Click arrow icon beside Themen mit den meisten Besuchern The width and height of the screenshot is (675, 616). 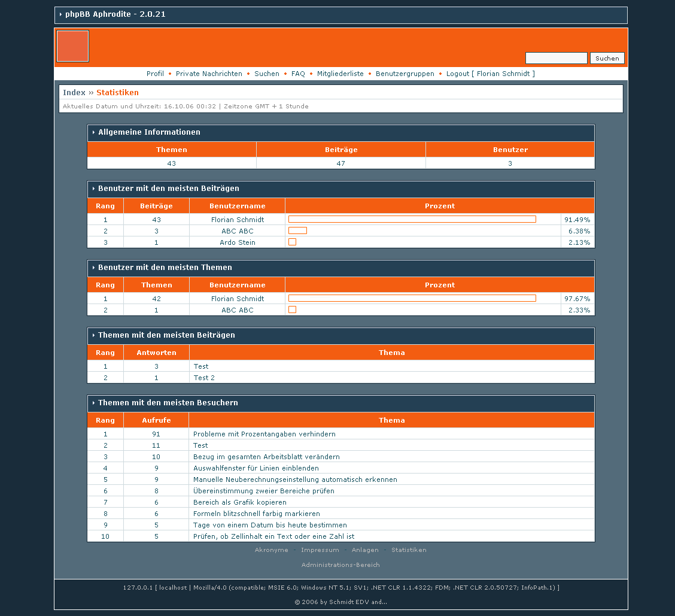point(93,403)
